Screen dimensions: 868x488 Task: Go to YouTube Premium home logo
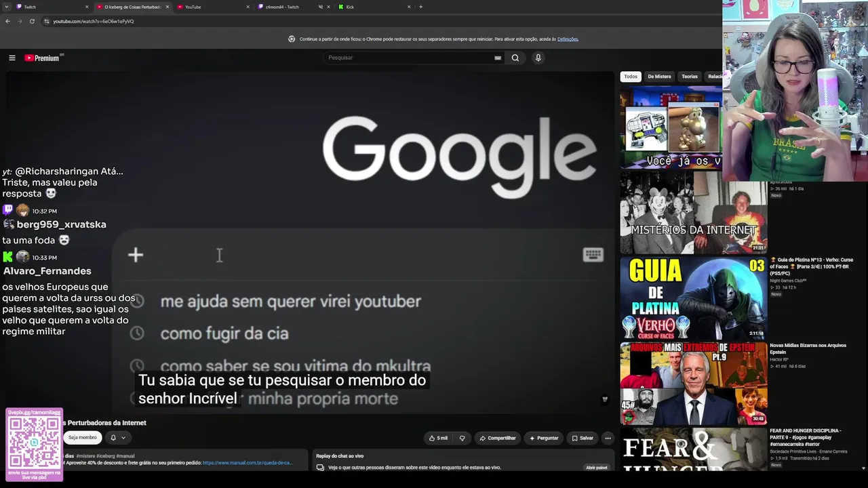tap(43, 58)
